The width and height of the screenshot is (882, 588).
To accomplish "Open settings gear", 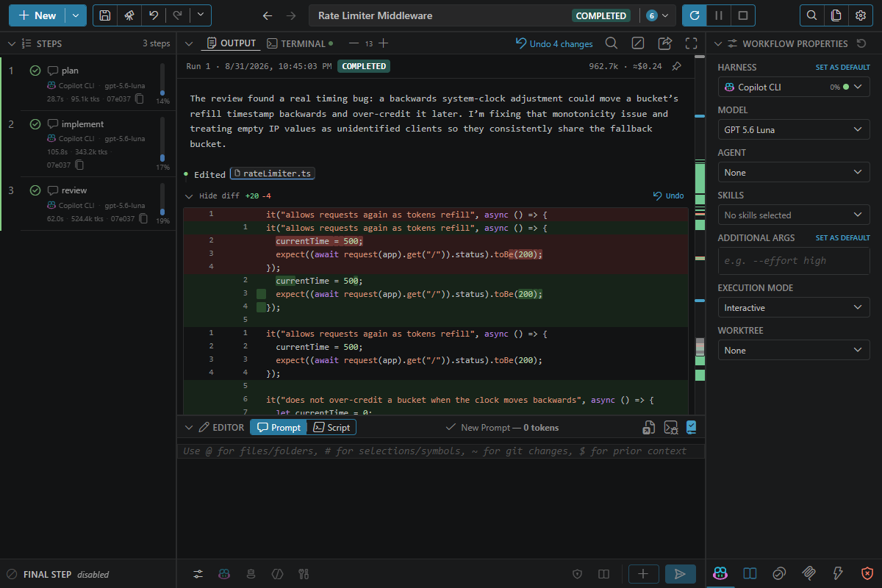I will [860, 15].
